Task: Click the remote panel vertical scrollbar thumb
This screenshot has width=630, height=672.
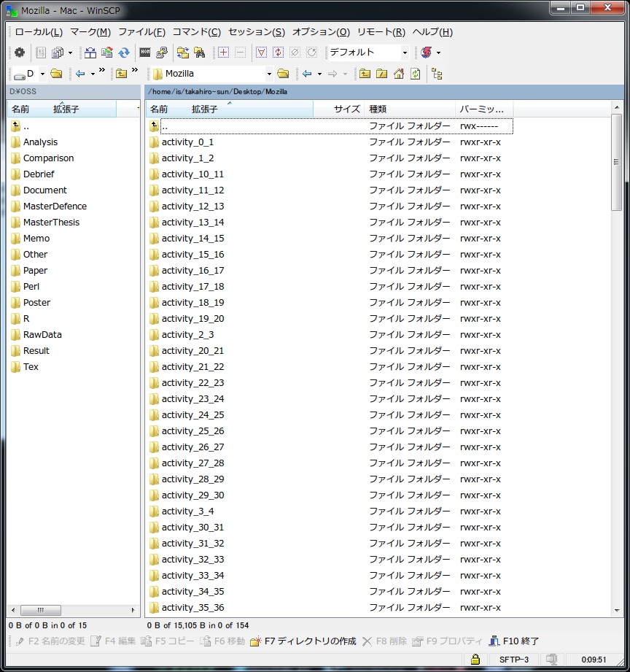Action: tap(616, 163)
